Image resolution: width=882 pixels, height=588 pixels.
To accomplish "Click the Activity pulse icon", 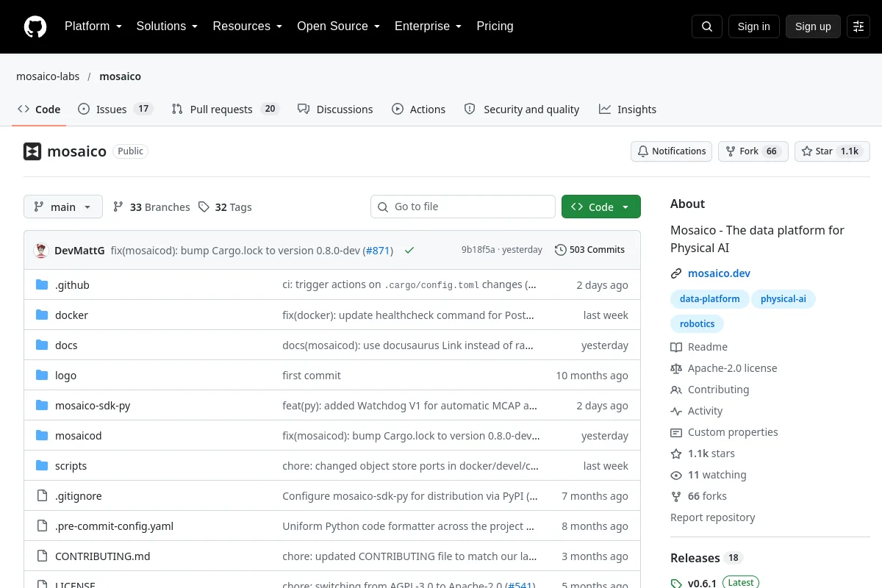I will (x=676, y=411).
